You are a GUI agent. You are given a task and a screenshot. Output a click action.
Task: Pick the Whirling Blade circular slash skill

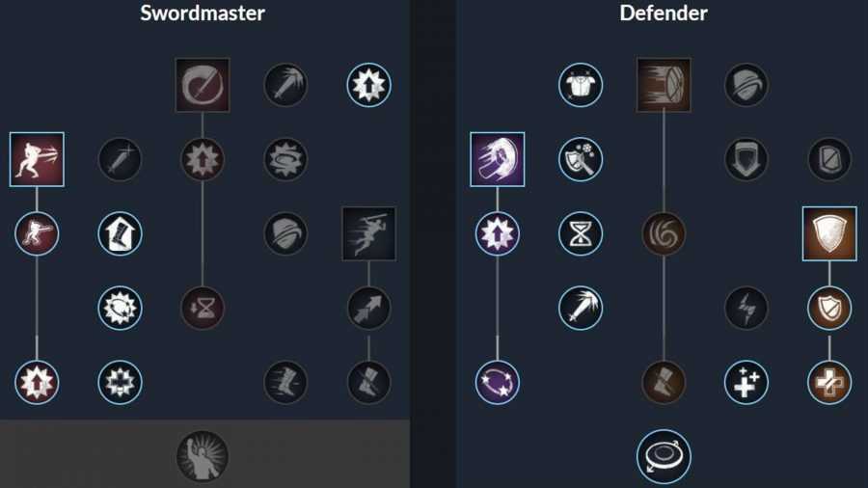point(203,85)
